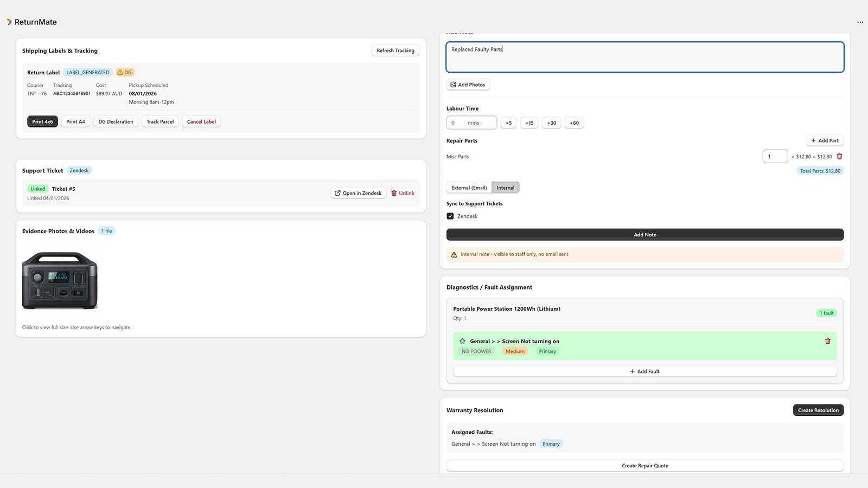
Task: Add 15 minutes of labour time
Action: click(x=529, y=123)
